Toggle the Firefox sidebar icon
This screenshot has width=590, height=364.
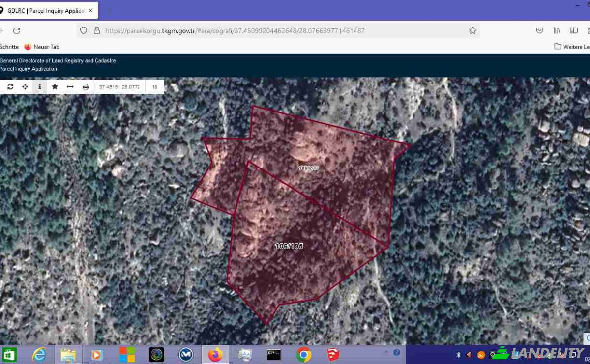(x=573, y=30)
